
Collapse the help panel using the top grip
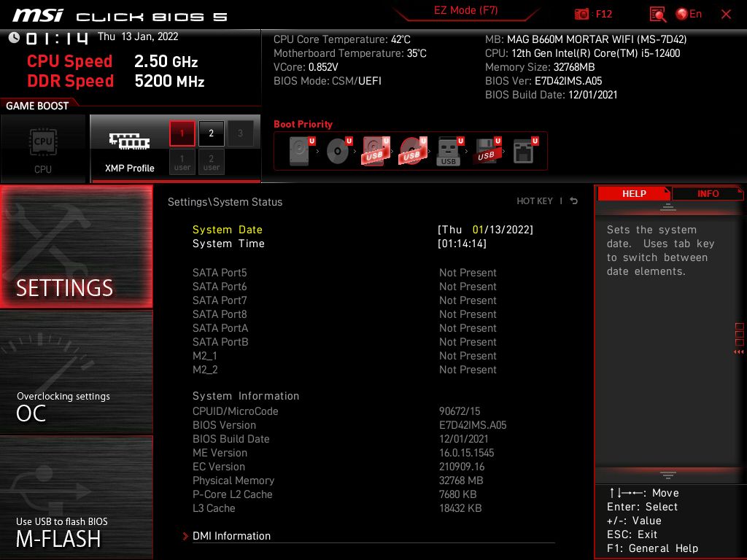668,206
